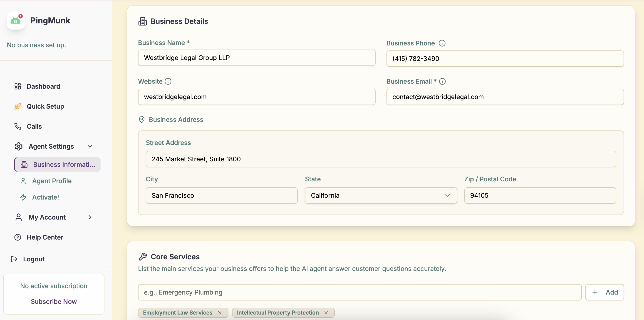
Task: Click the Website info icon
Action: pos(168,81)
